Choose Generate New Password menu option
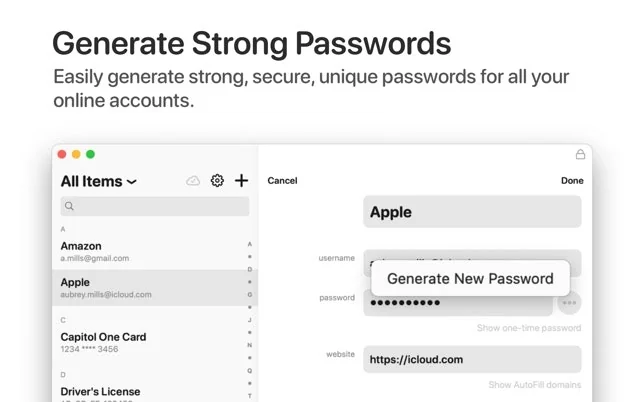 470,279
